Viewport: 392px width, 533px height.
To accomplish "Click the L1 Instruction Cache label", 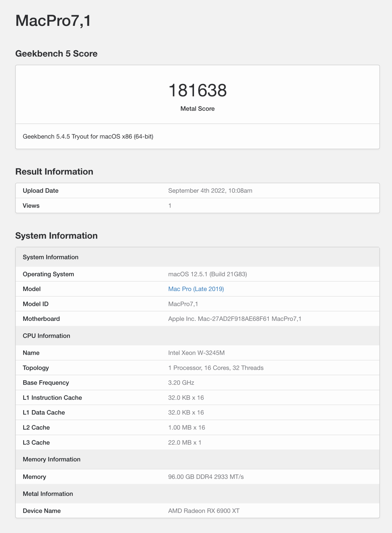I will point(52,398).
